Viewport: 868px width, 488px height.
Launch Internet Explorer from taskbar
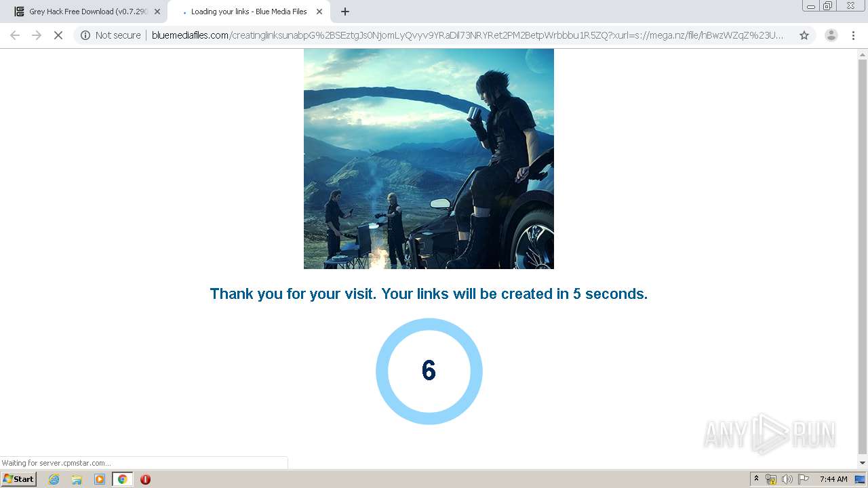click(54, 479)
